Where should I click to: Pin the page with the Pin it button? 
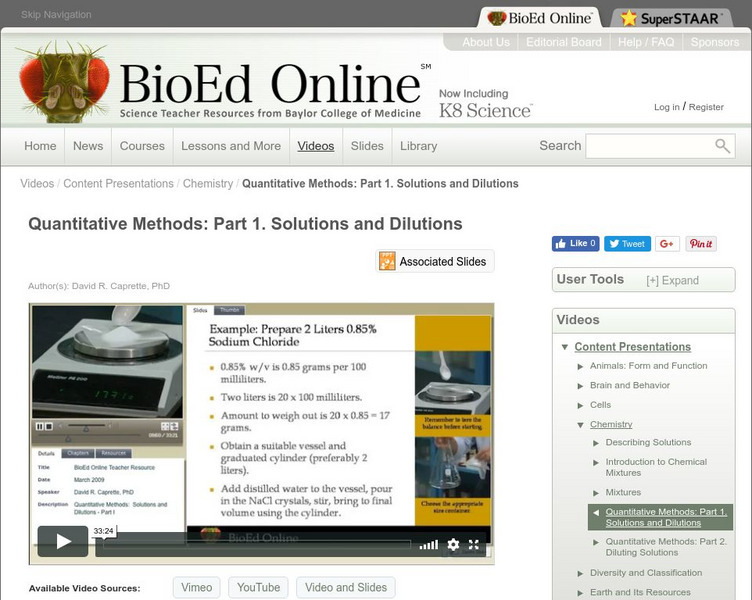coord(701,244)
